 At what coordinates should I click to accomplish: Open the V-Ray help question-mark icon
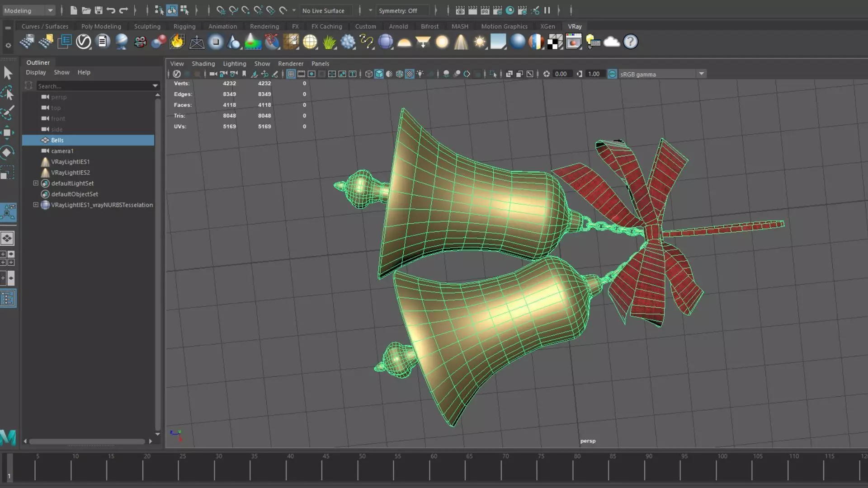point(630,42)
